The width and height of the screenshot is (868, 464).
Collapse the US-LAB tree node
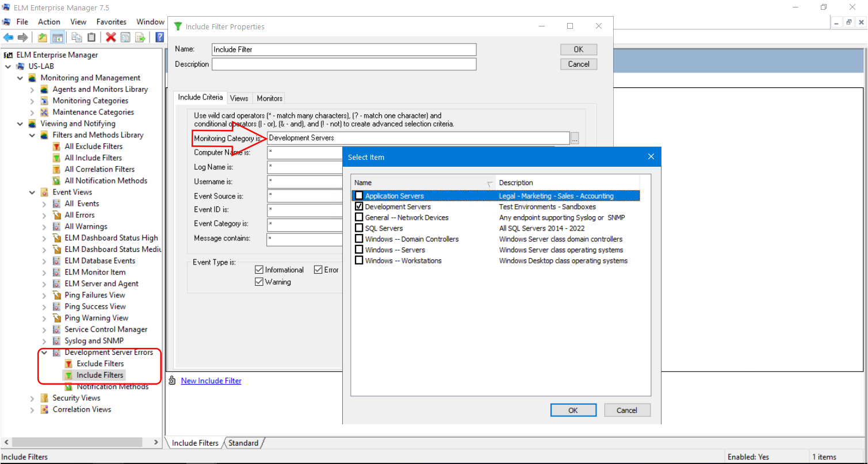8,66
